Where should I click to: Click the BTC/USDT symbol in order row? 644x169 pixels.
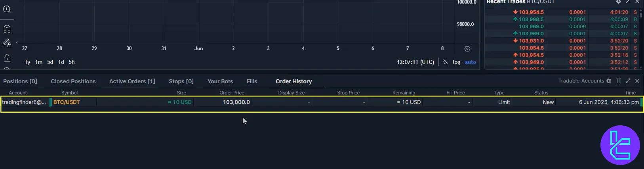tap(67, 102)
